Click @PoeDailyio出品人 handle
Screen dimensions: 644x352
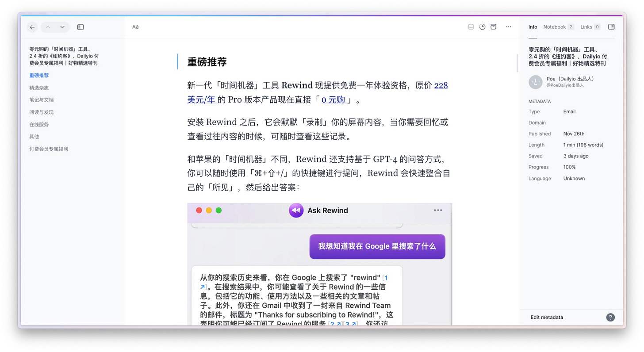tap(565, 85)
